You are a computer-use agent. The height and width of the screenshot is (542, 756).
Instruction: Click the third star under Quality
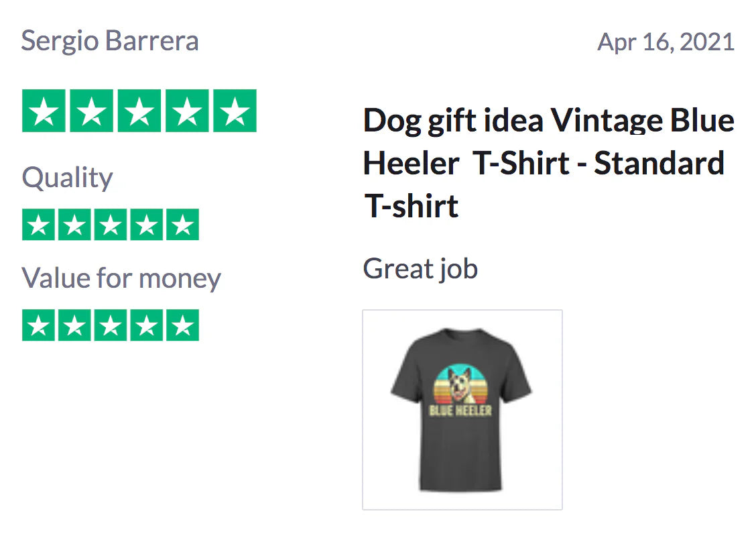click(x=111, y=225)
